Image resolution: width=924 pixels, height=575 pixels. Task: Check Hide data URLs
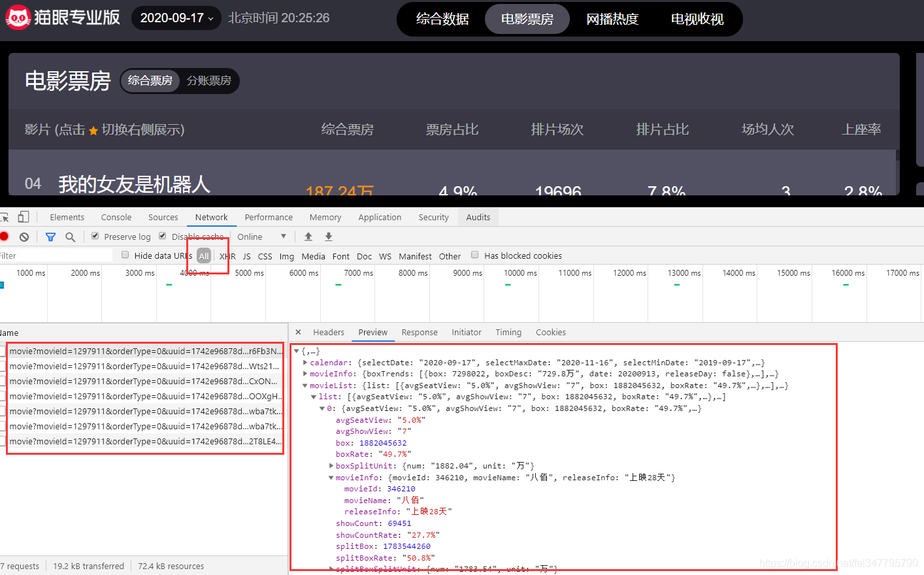(125, 255)
